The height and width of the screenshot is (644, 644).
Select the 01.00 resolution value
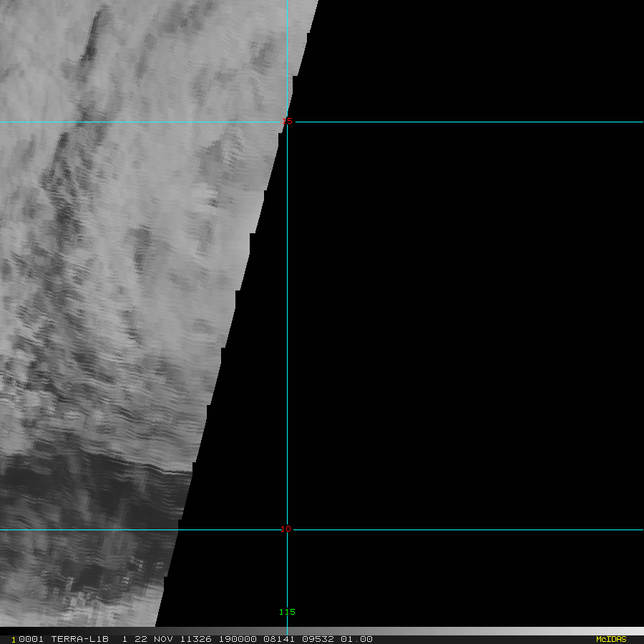(x=356, y=639)
